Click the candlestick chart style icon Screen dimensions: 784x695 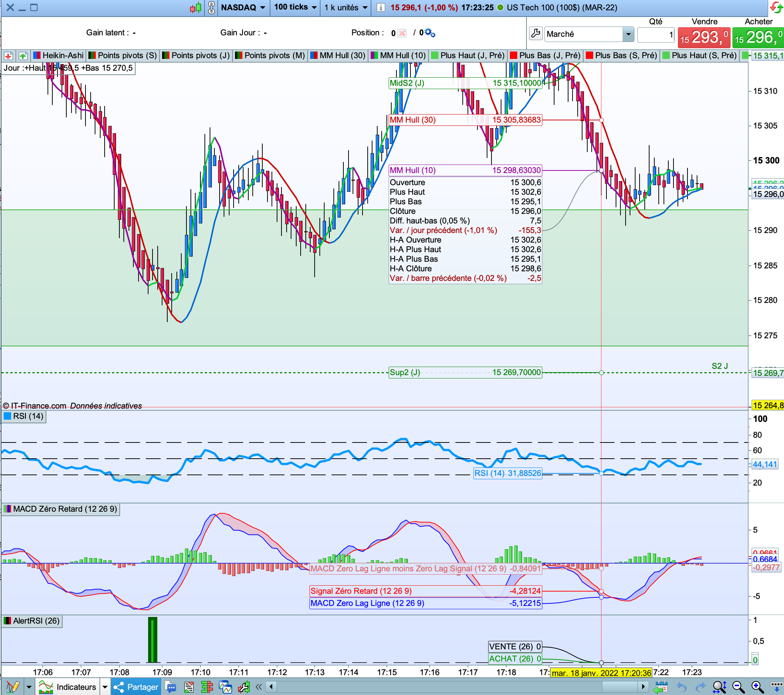point(196,8)
